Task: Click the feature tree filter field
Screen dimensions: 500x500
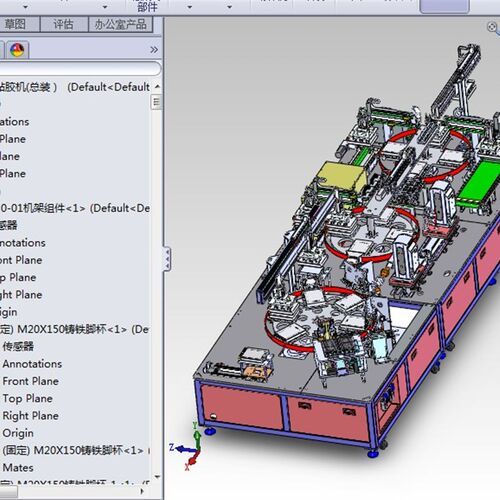Action: 80,69
